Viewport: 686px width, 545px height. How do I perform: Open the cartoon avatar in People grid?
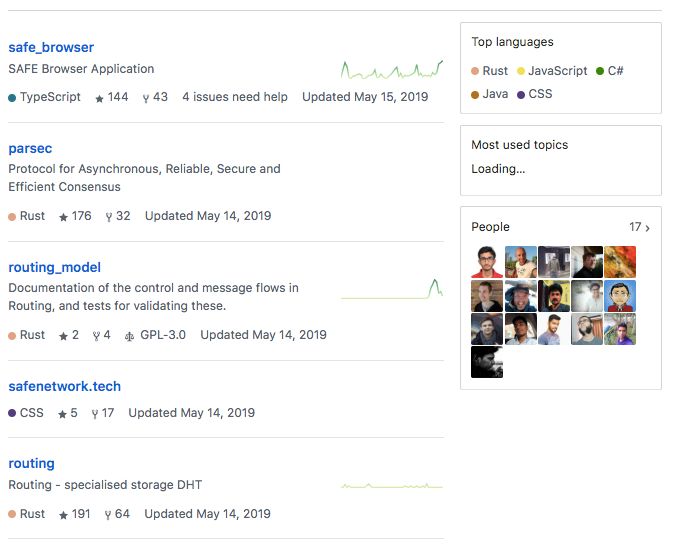pos(620,296)
